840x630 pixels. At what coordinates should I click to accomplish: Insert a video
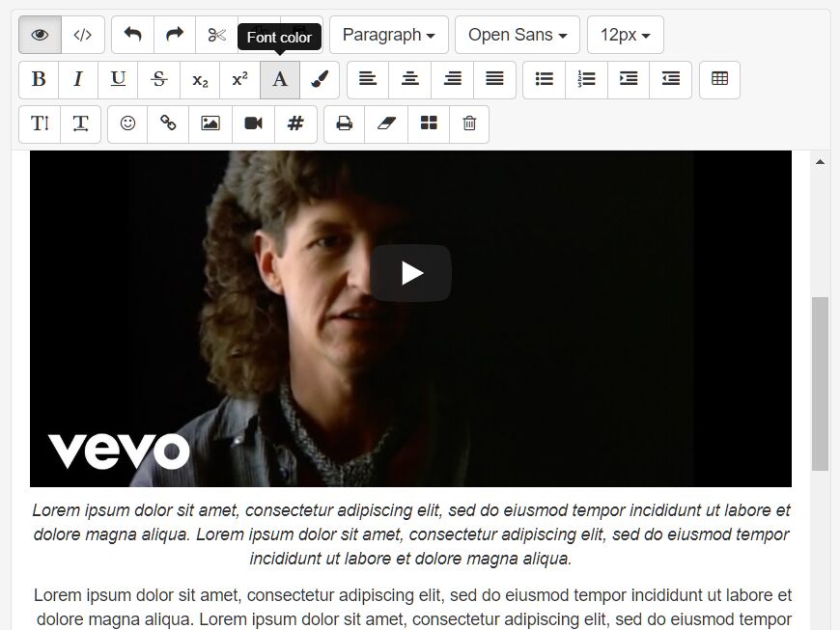click(253, 123)
